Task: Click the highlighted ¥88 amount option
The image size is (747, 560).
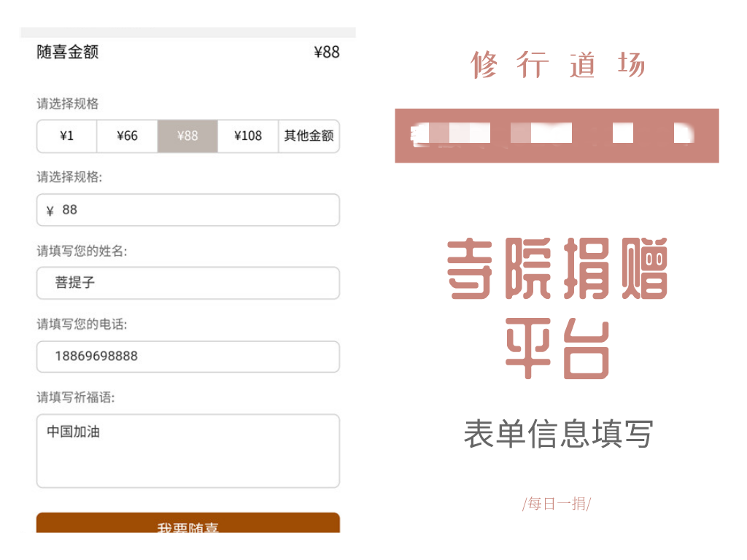Action: coord(187,136)
